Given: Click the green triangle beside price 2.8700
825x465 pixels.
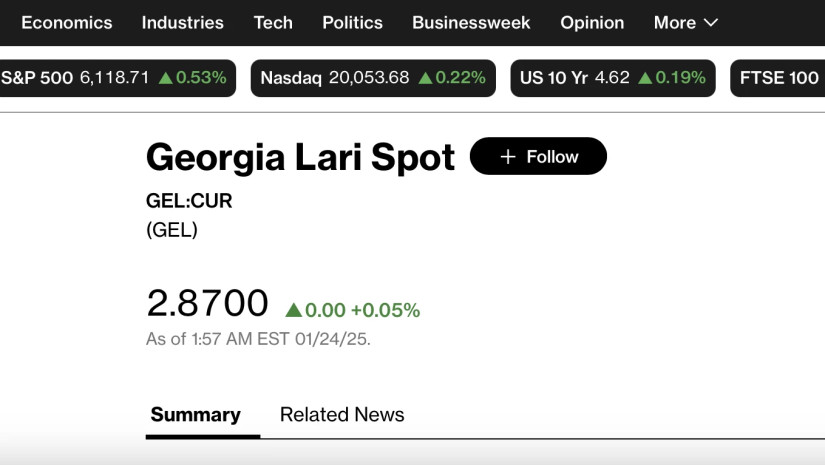Looking at the screenshot, I should pos(293,311).
